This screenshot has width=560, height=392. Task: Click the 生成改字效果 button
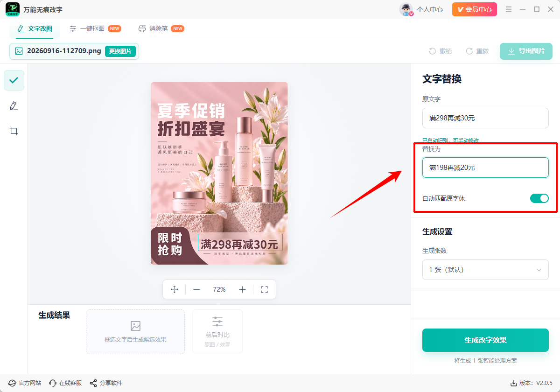[485, 340]
